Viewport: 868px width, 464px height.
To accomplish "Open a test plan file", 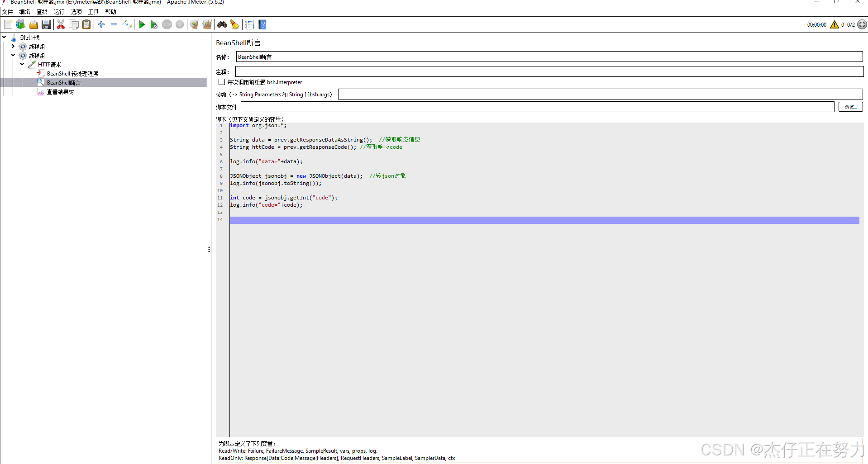I will click(x=33, y=24).
